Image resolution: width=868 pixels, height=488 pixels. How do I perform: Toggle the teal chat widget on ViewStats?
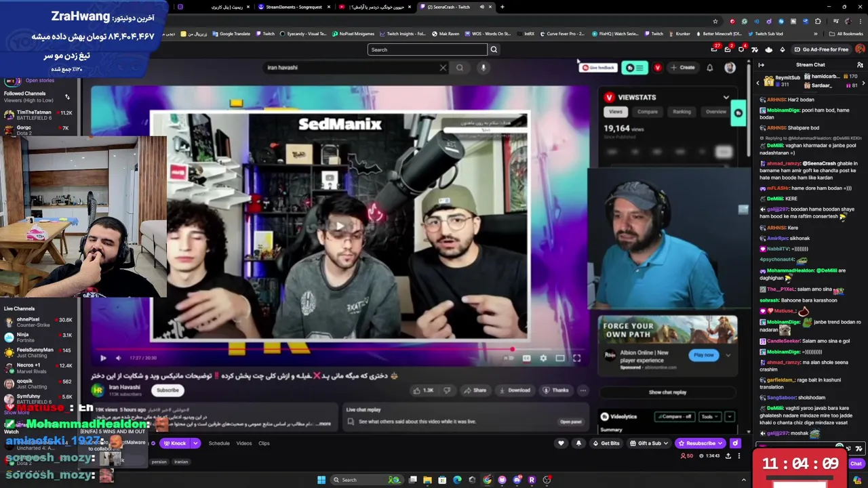point(738,113)
